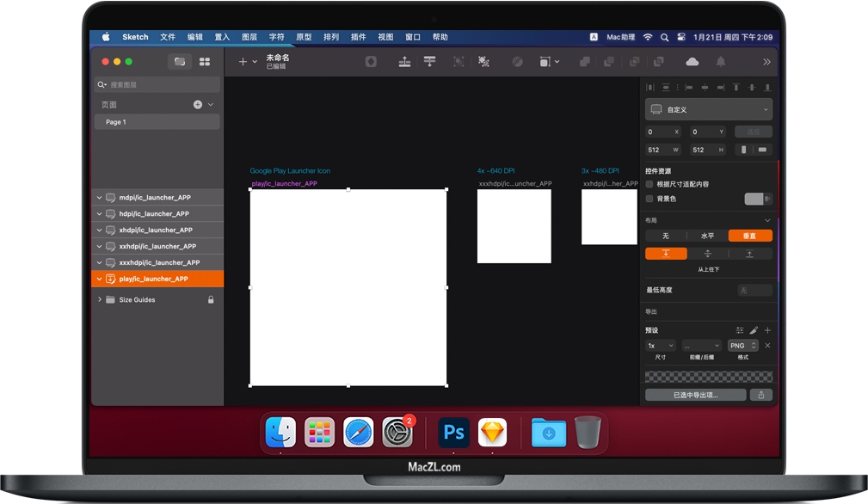This screenshot has height=504, width=868.
Task: Select Page 1 in pages list
Action: [x=157, y=122]
